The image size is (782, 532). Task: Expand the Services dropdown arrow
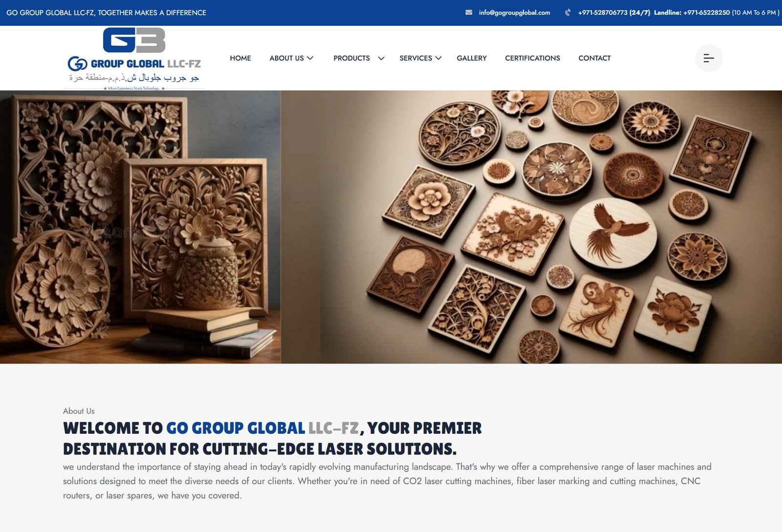pyautogui.click(x=438, y=58)
